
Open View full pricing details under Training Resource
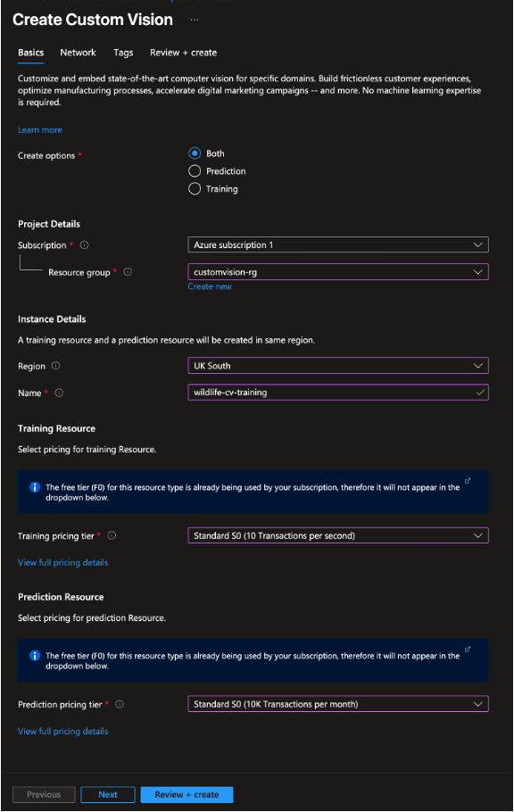tap(62, 562)
